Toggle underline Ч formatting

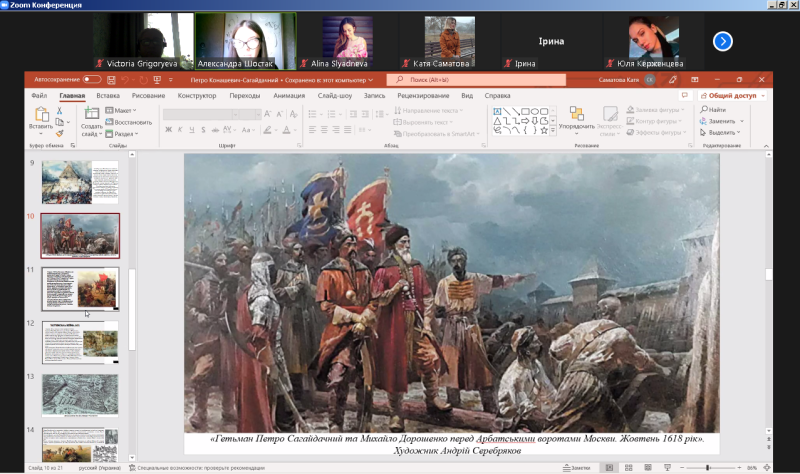192,130
